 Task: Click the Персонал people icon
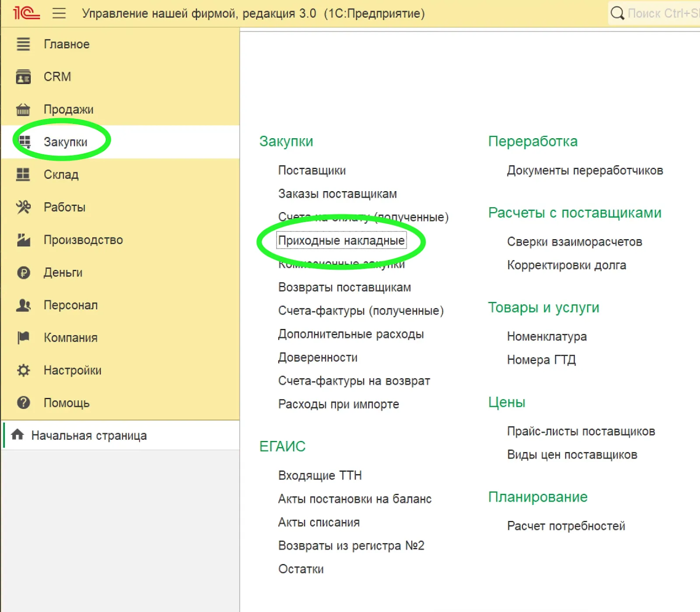click(23, 305)
